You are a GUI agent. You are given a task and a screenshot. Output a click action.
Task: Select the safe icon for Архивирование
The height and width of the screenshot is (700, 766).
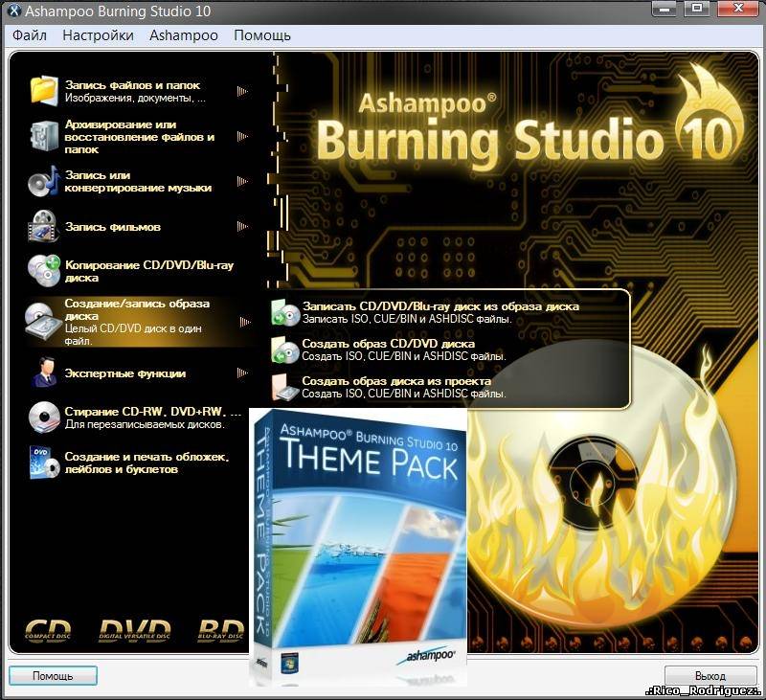(x=44, y=136)
